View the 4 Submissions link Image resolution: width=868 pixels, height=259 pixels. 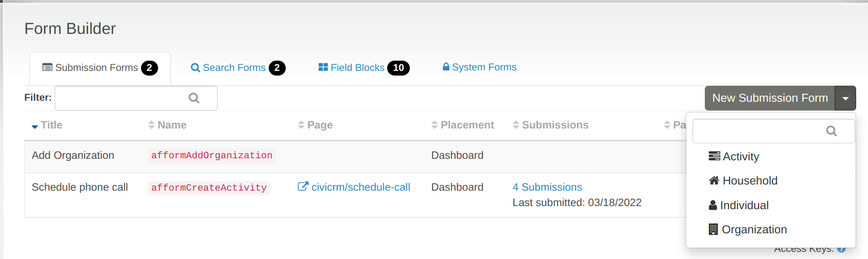[547, 188]
